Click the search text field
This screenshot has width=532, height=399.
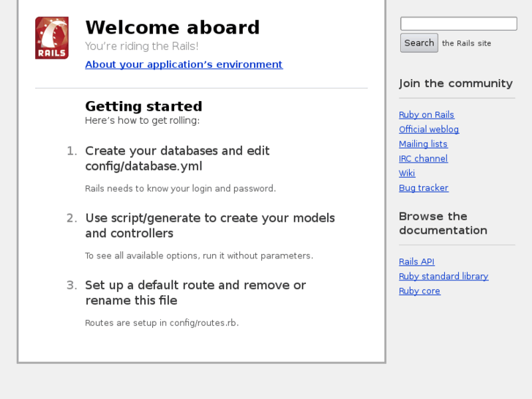point(458,24)
